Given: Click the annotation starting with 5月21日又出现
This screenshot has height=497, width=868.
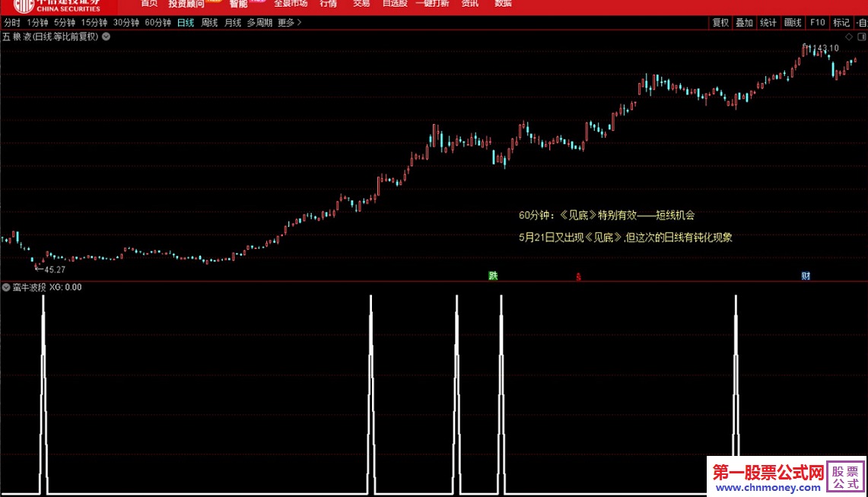Looking at the screenshot, I should click(x=625, y=237).
